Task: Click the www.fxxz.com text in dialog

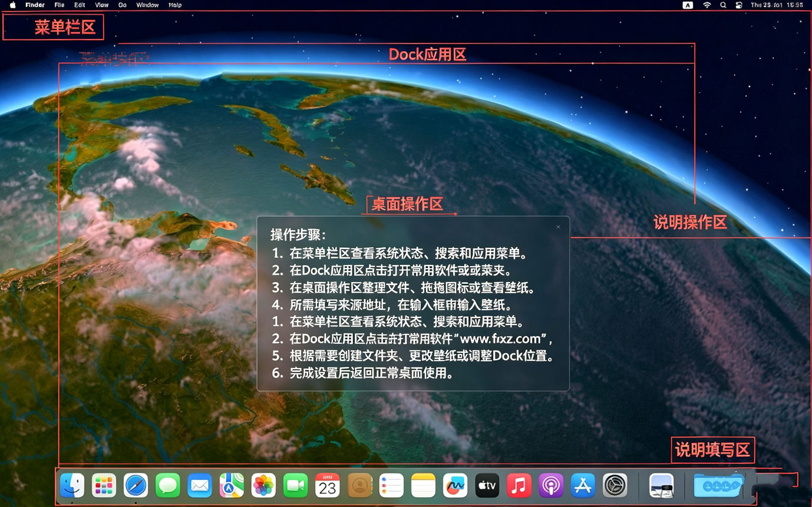Action: (500, 339)
